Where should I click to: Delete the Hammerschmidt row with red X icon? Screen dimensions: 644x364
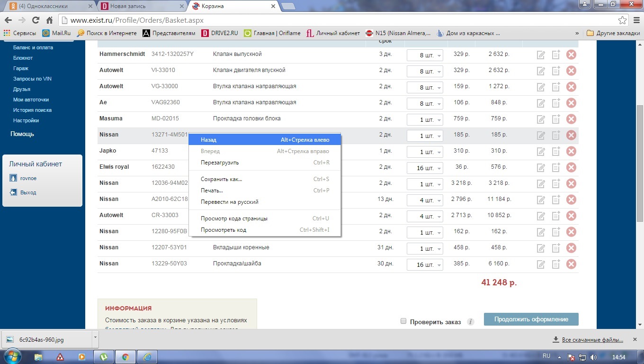coord(571,55)
